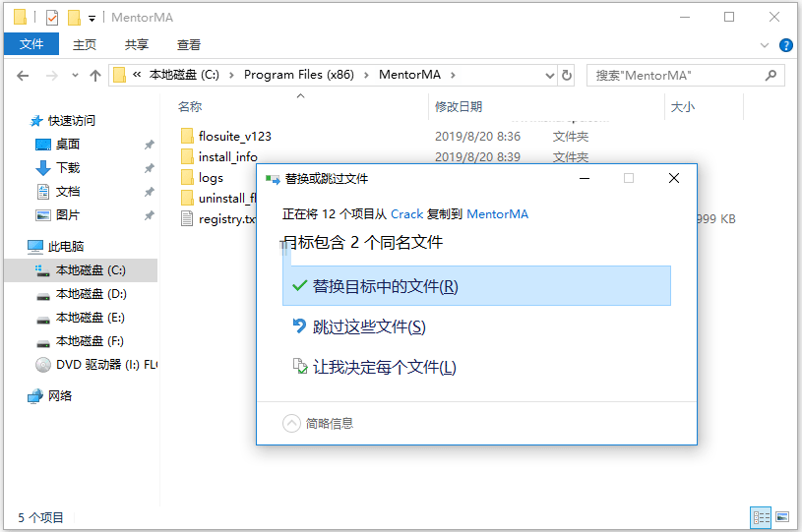
Task: Close the 替换或跳过文件 dialog
Action: [x=674, y=178]
